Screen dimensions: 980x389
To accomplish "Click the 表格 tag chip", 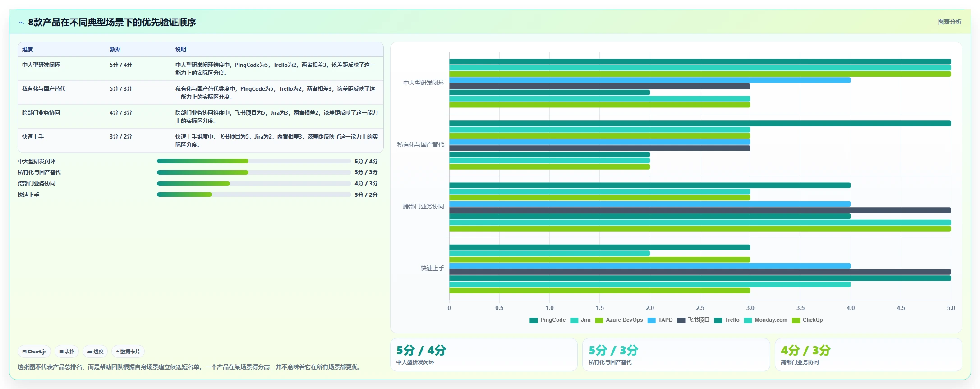I will (67, 352).
